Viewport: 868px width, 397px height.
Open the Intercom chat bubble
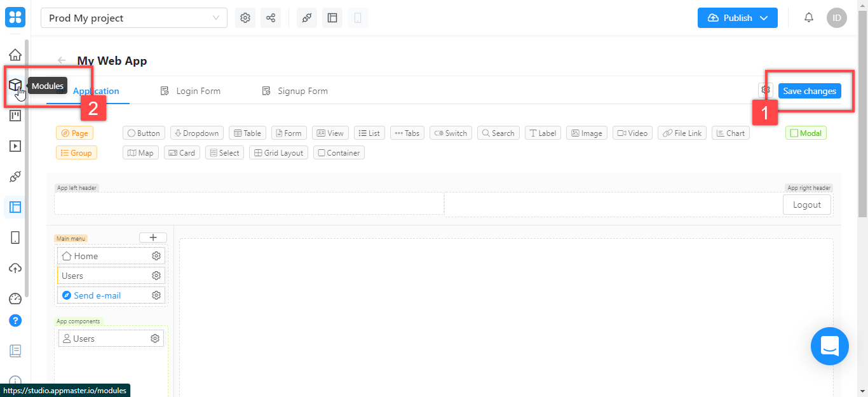(x=830, y=346)
